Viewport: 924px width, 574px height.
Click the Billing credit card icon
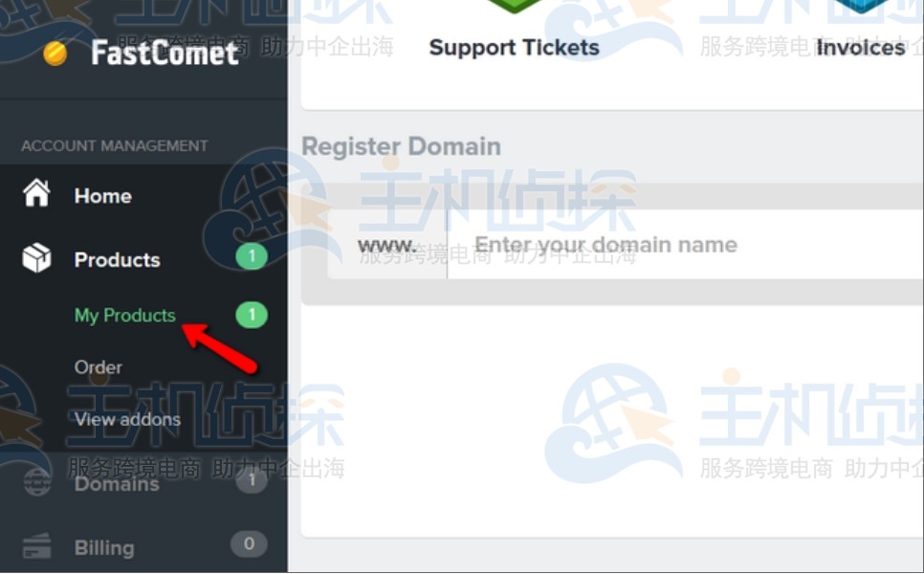tap(36, 546)
